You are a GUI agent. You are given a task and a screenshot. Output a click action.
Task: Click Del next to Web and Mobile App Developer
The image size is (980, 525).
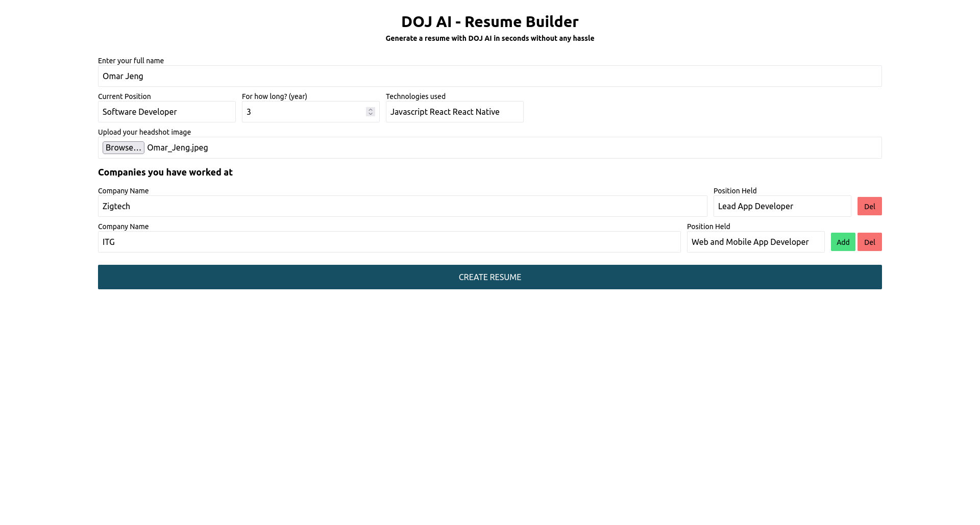(870, 242)
